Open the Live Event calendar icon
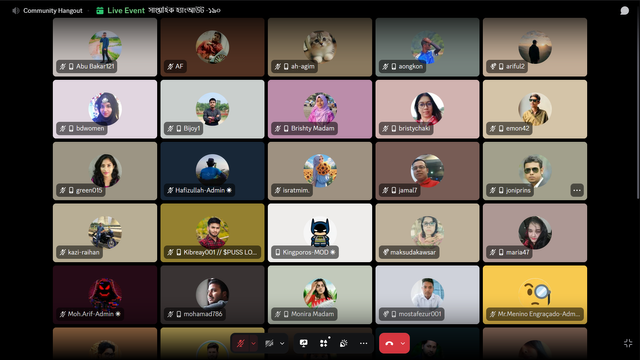The height and width of the screenshot is (360, 640). click(x=100, y=11)
